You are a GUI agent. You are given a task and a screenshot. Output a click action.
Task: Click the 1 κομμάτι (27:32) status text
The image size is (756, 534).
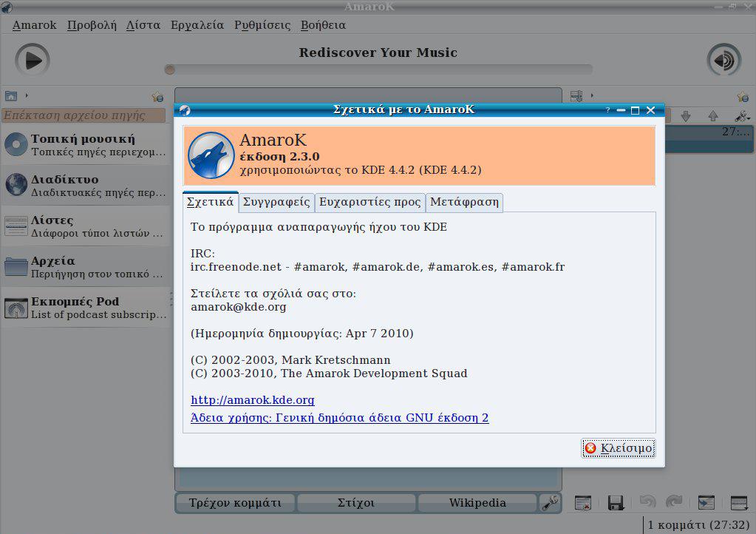point(698,525)
